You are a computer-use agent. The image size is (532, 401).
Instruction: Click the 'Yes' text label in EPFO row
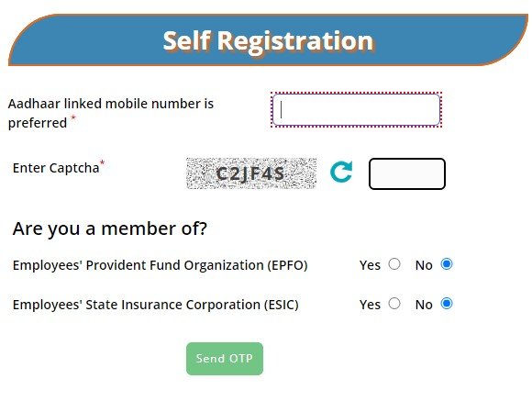371,265
